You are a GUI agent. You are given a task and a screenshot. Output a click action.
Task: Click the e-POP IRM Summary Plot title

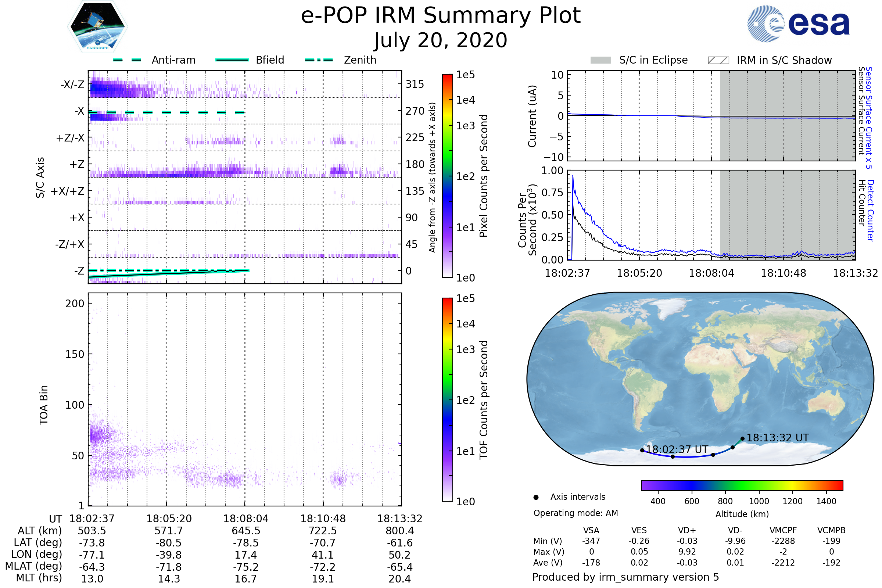pyautogui.click(x=441, y=16)
